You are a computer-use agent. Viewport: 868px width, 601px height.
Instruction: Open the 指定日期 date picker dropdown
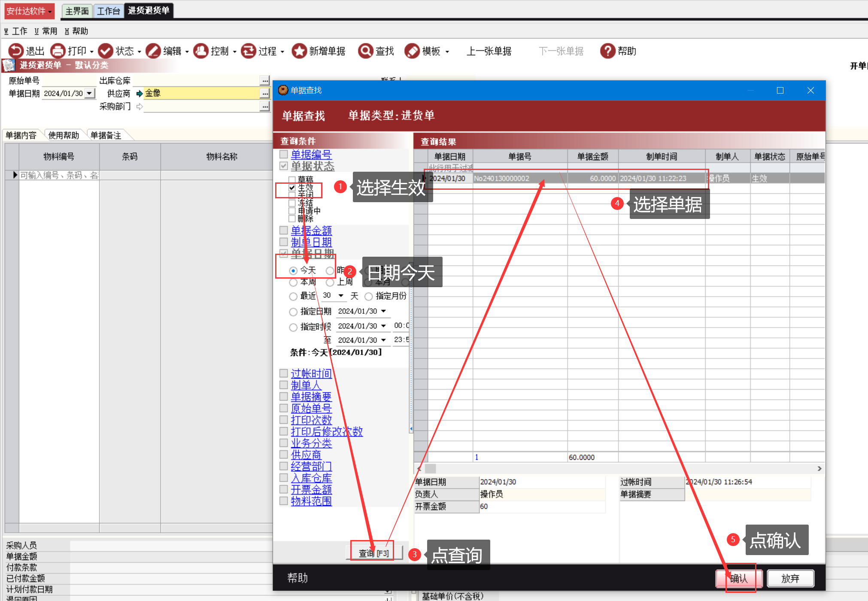tap(383, 311)
